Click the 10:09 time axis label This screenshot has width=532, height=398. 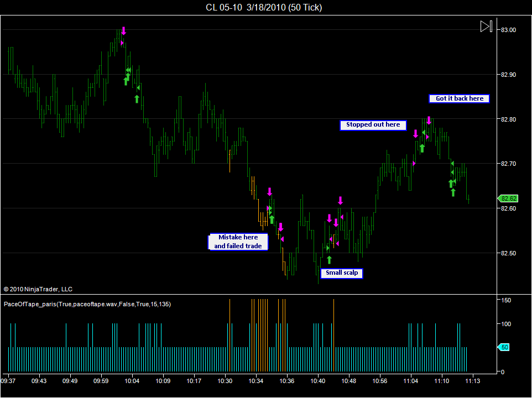(x=163, y=381)
